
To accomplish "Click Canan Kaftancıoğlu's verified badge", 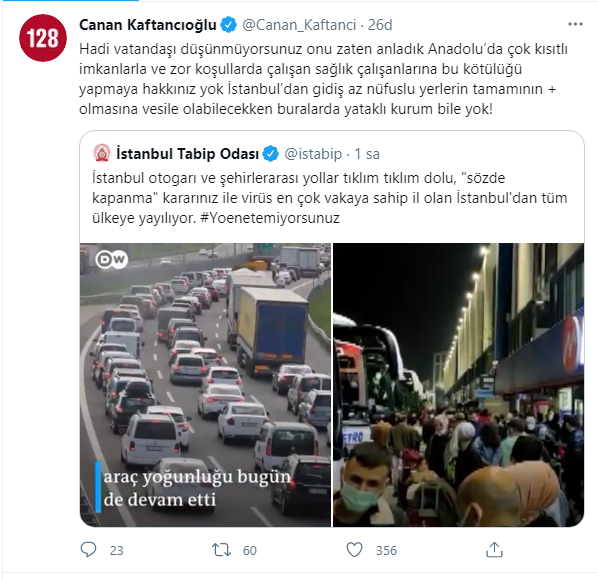I will pyautogui.click(x=228, y=25).
